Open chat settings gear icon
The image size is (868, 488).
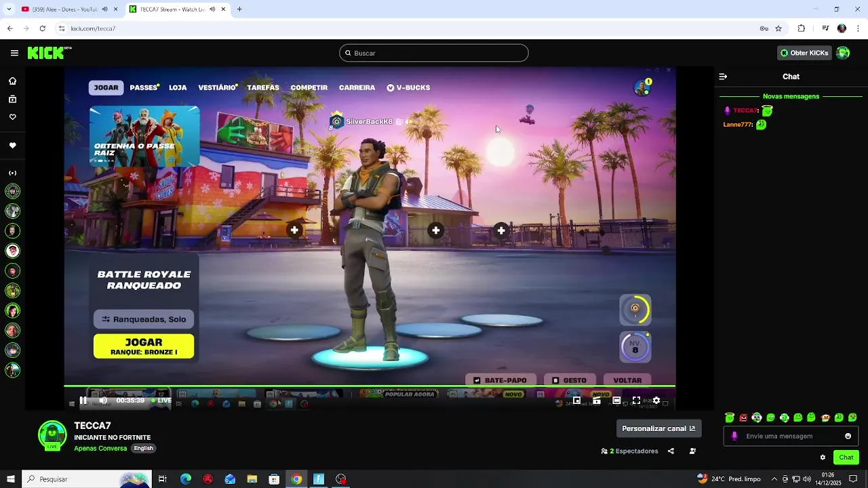(x=823, y=457)
